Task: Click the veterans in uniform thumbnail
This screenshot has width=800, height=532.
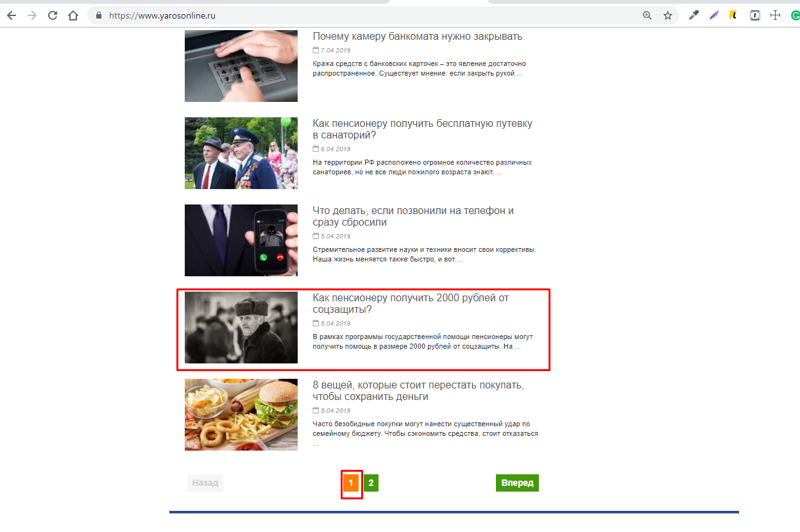Action: pos(241,153)
